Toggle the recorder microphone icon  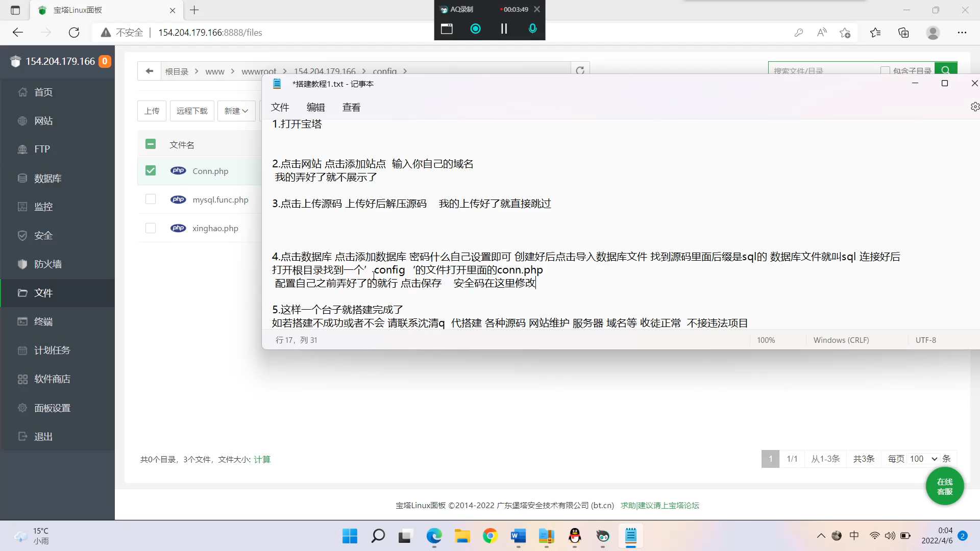[x=532, y=29]
